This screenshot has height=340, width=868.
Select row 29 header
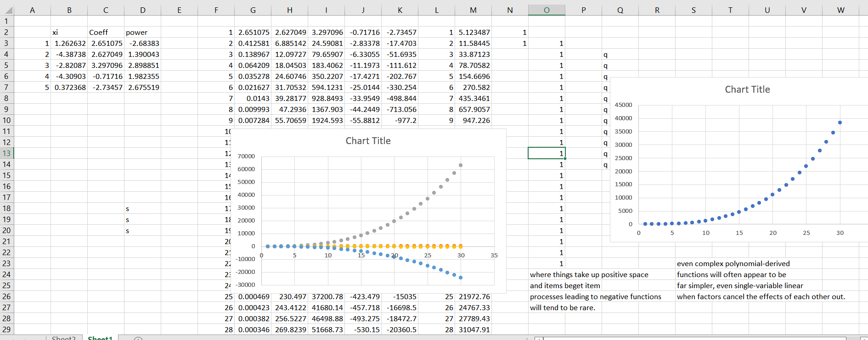[6, 329]
